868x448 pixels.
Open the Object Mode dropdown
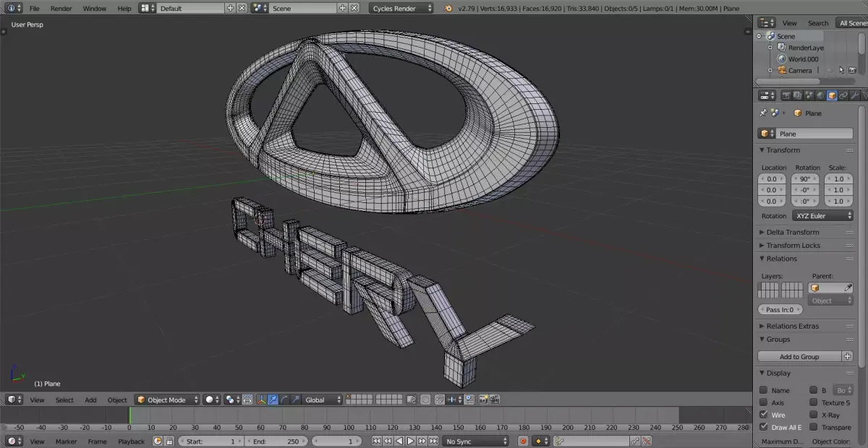coord(166,400)
